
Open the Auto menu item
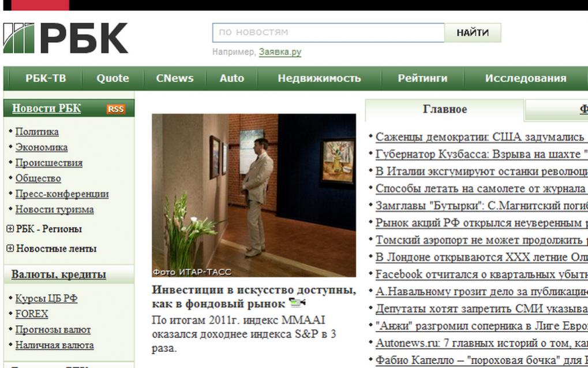pyautogui.click(x=232, y=78)
